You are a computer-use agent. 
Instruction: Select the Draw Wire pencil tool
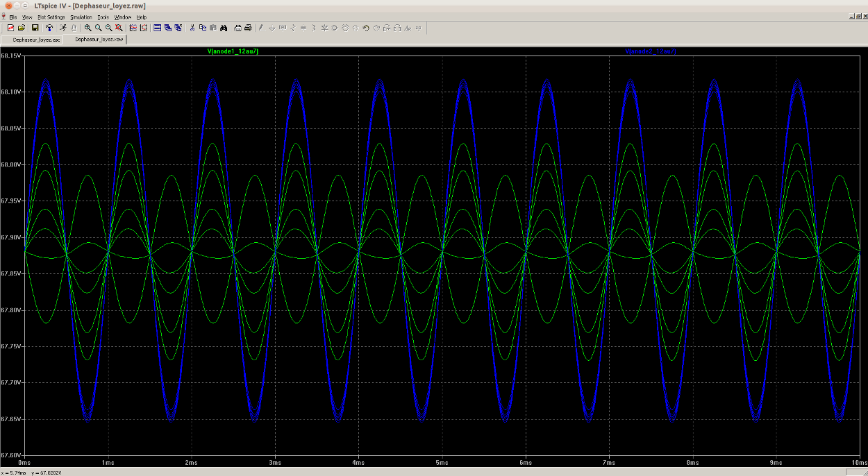point(261,28)
